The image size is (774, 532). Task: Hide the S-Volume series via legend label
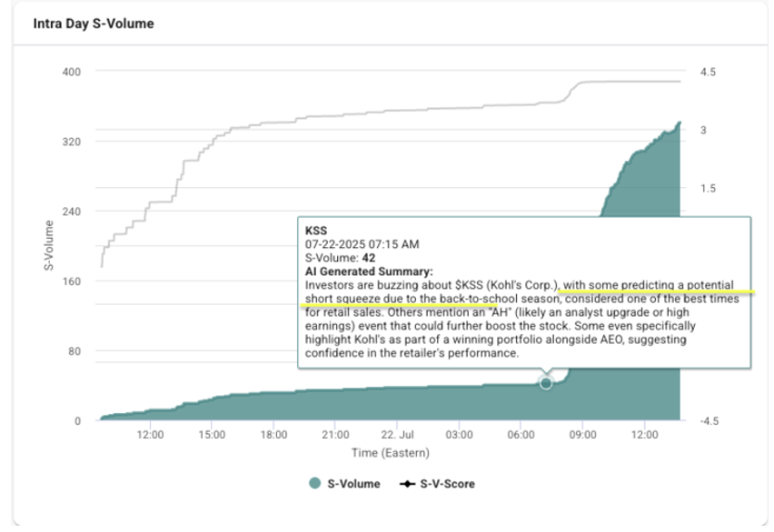(x=355, y=484)
